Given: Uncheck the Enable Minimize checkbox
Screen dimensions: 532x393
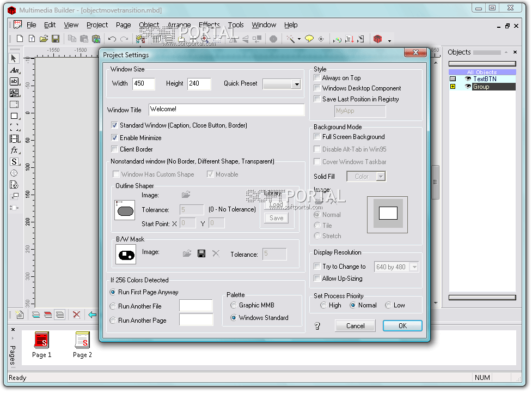Looking at the screenshot, I should point(114,138).
